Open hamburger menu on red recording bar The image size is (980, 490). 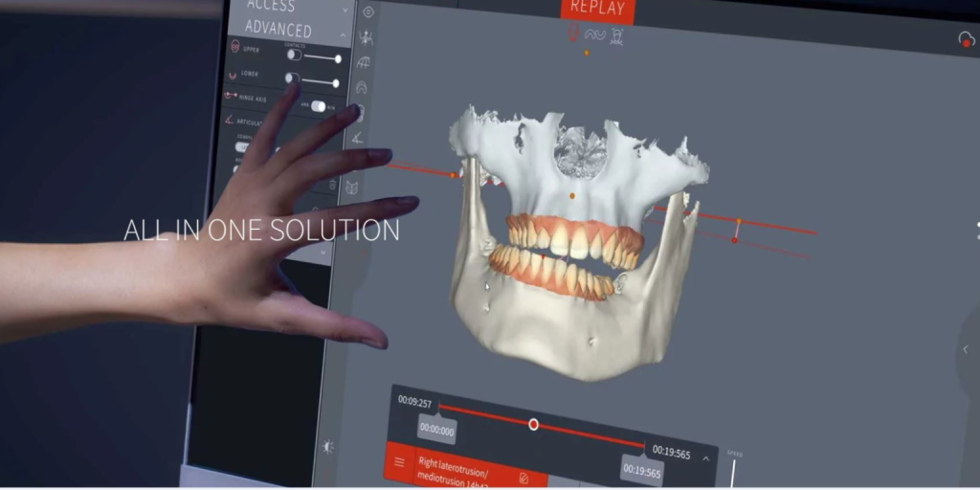click(x=400, y=463)
